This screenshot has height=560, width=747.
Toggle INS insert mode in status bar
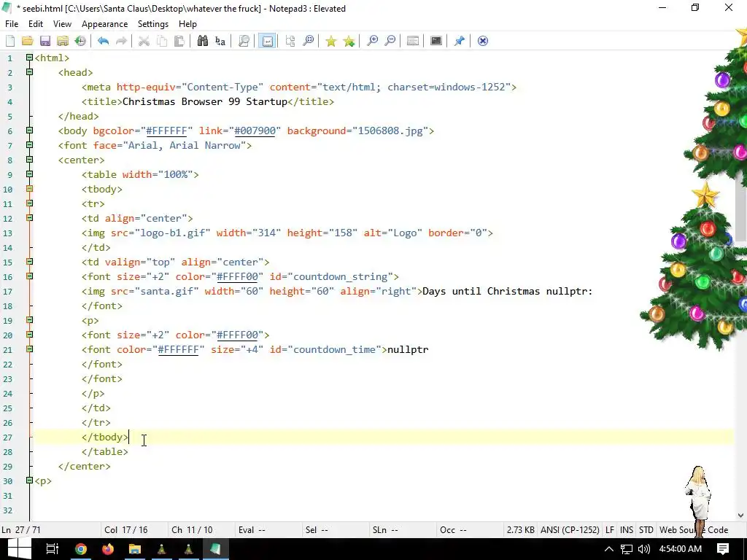click(627, 530)
